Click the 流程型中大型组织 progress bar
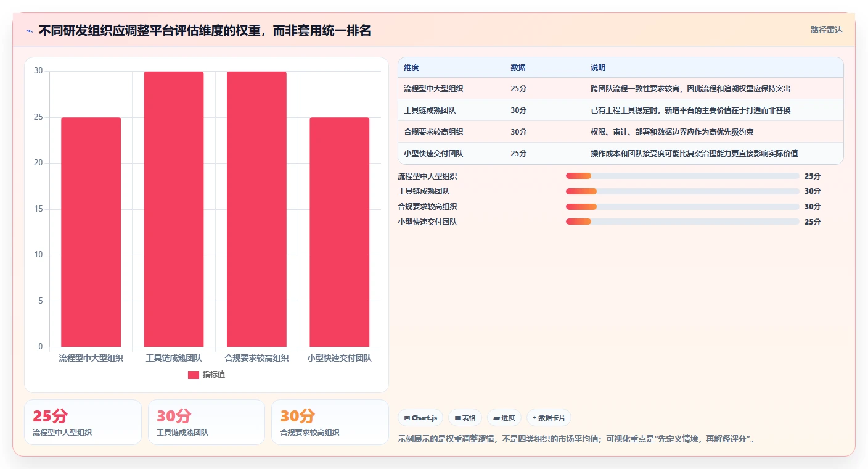The image size is (868, 469). tap(682, 176)
